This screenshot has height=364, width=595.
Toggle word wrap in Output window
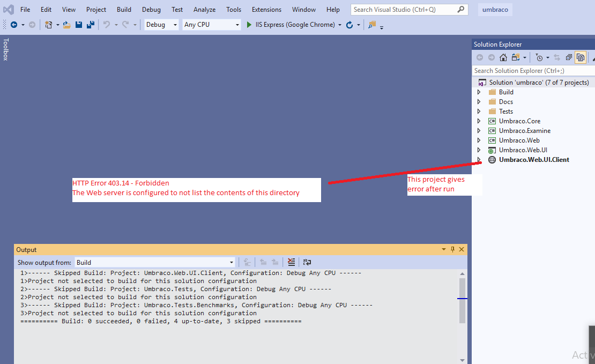click(307, 262)
